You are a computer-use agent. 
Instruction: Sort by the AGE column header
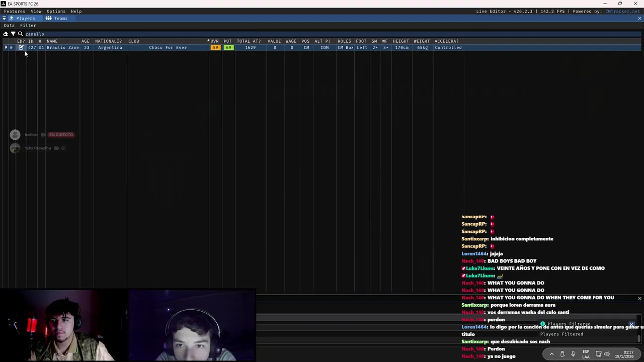point(86,41)
